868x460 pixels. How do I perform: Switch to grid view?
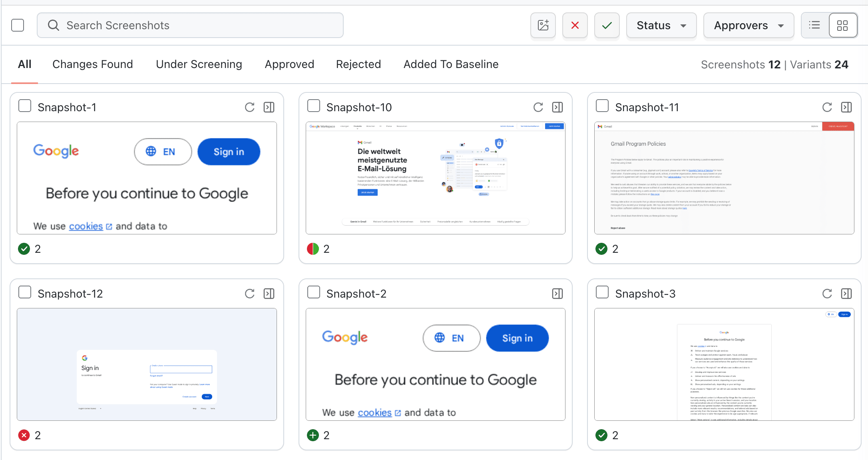pyautogui.click(x=843, y=25)
